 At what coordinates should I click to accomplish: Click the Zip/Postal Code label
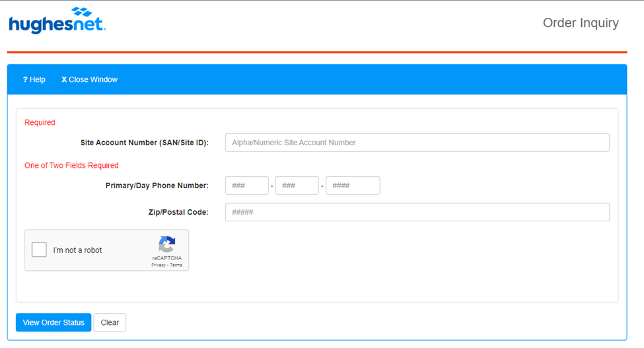pyautogui.click(x=178, y=212)
